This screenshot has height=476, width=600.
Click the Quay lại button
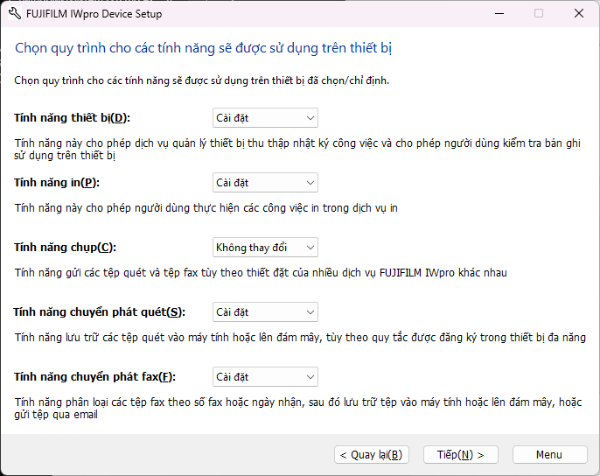[371, 455]
